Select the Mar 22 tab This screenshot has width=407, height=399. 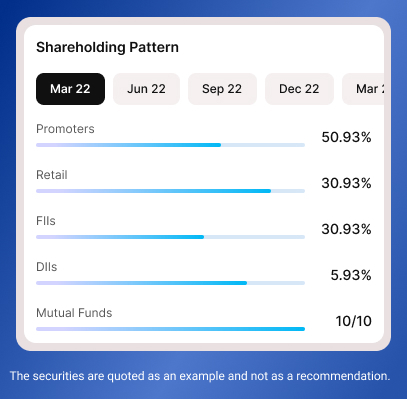[x=70, y=89]
